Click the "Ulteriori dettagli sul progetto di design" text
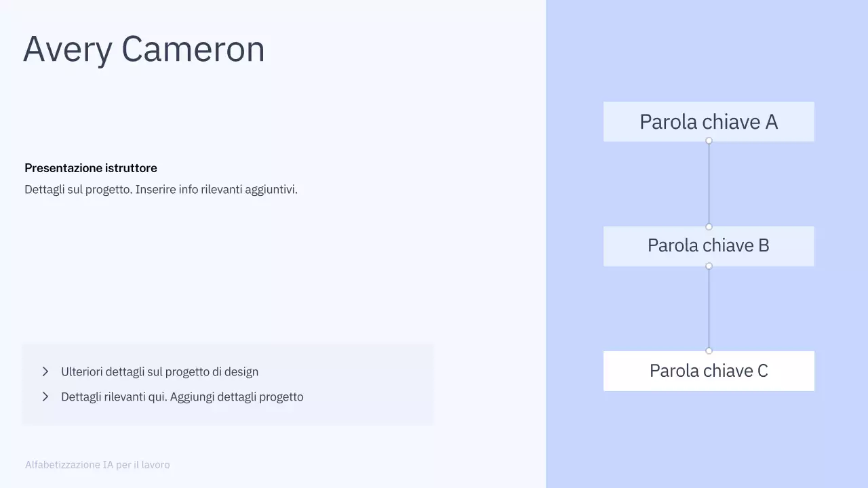Viewport: 868px width, 488px height. (x=159, y=371)
